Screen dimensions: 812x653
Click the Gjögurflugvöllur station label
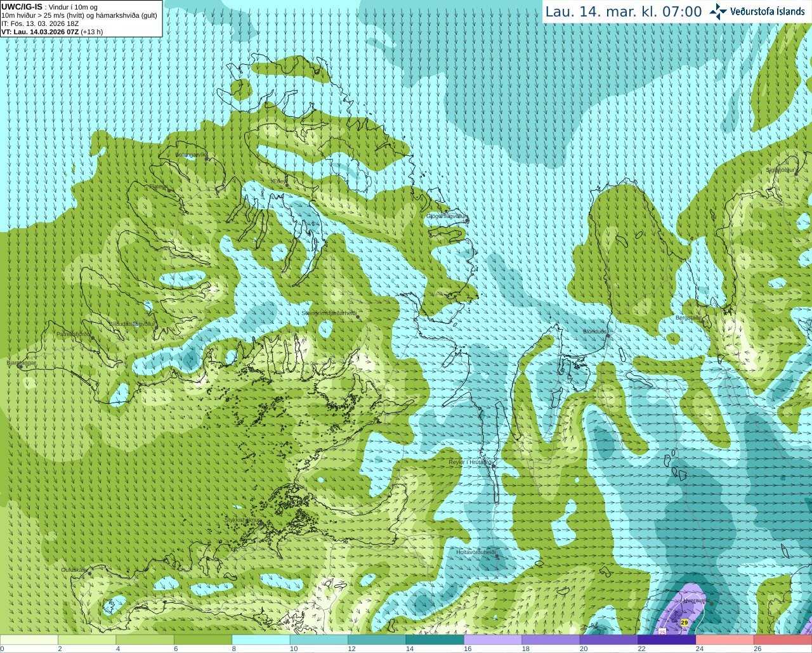pyautogui.click(x=447, y=216)
